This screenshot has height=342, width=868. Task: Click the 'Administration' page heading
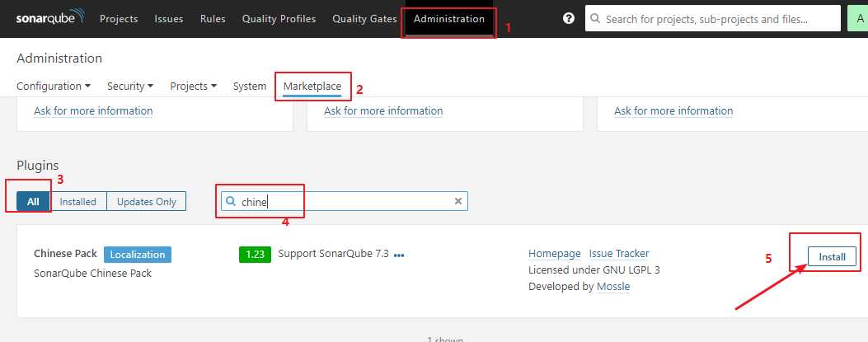coord(59,59)
